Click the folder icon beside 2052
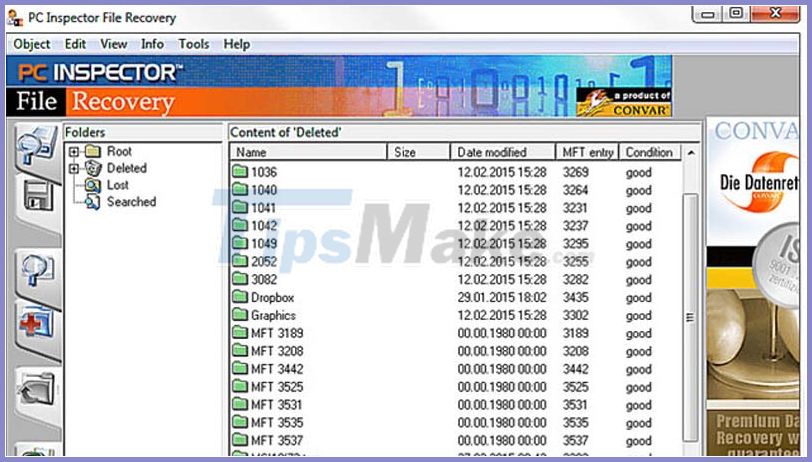Screen dimensions: 812x462 [x=240, y=261]
